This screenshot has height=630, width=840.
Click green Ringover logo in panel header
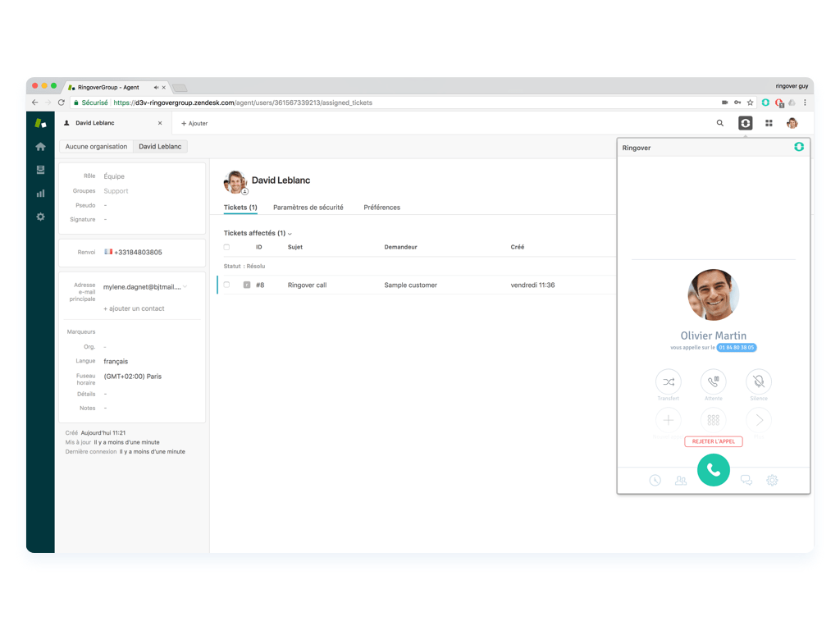799,147
